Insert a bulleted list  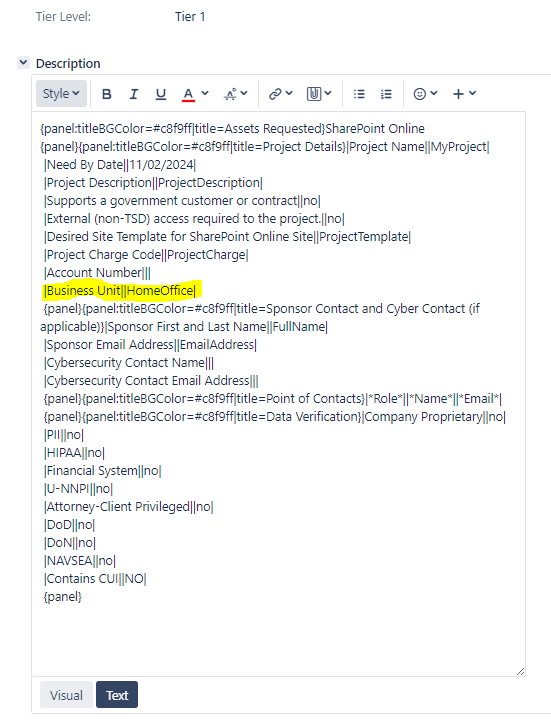[x=359, y=94]
